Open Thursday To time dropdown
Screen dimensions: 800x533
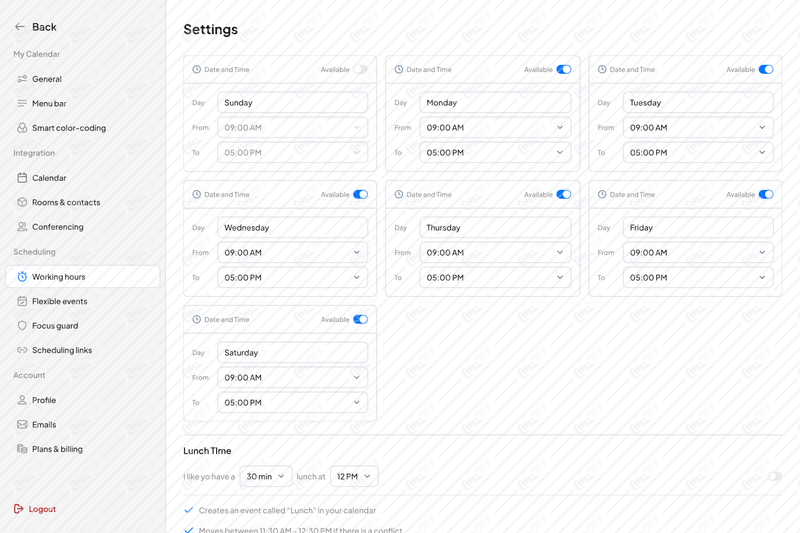coord(495,277)
